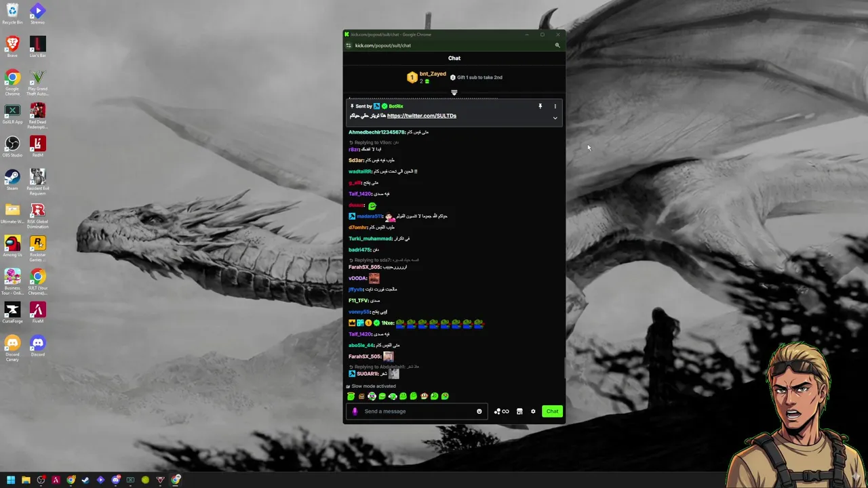Viewport: 868px width, 488px height.
Task: Open pinned message three-dot options menu
Action: coord(555,106)
